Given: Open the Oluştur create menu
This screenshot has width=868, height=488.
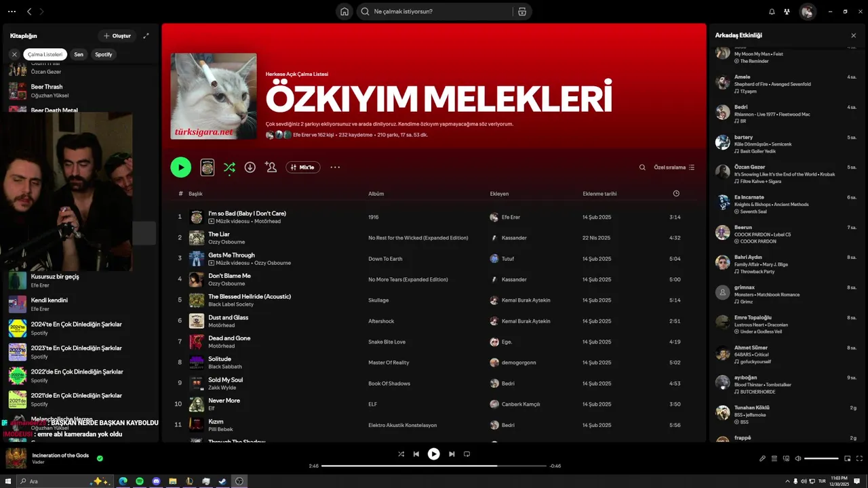Looking at the screenshot, I should (117, 36).
